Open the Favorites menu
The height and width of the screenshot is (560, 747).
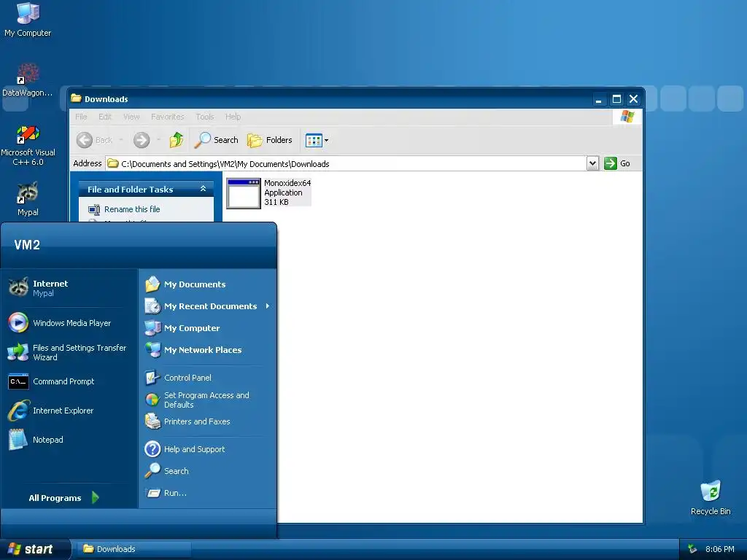[167, 117]
